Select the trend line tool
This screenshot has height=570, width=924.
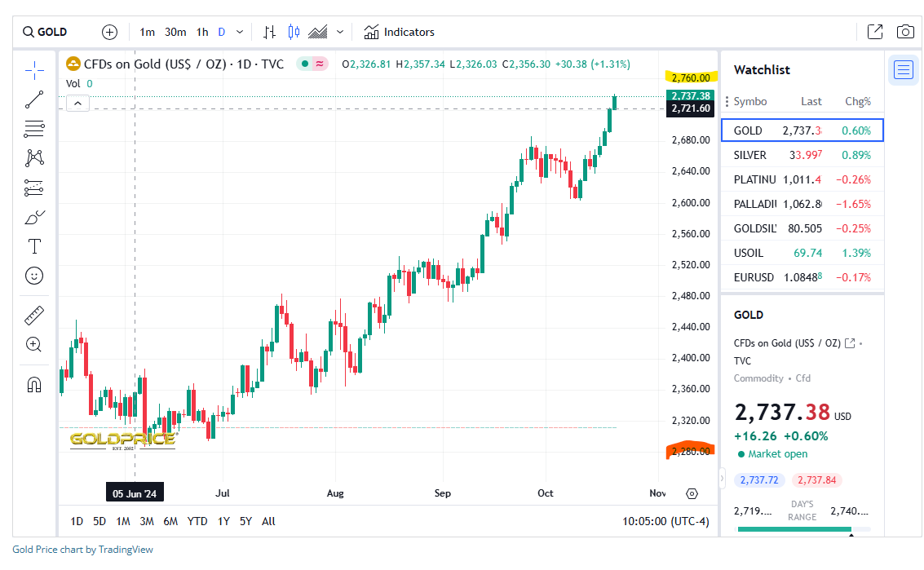34,99
